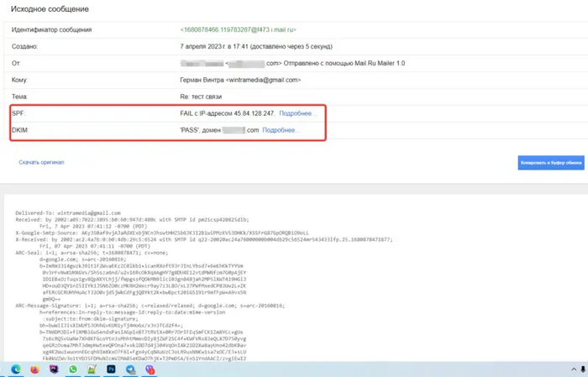Viewport: 588px width, 377px height.
Task: Click the Копировать в буфер обмена button
Action: pos(551,163)
